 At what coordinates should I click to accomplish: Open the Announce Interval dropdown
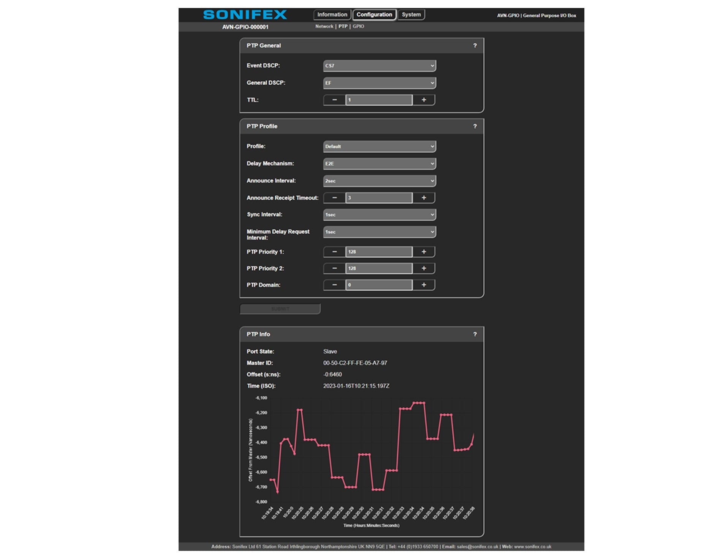coord(380,181)
